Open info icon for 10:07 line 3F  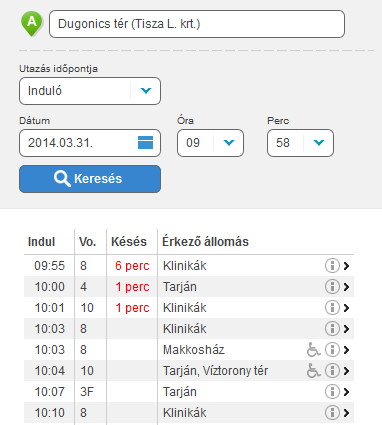(x=332, y=392)
